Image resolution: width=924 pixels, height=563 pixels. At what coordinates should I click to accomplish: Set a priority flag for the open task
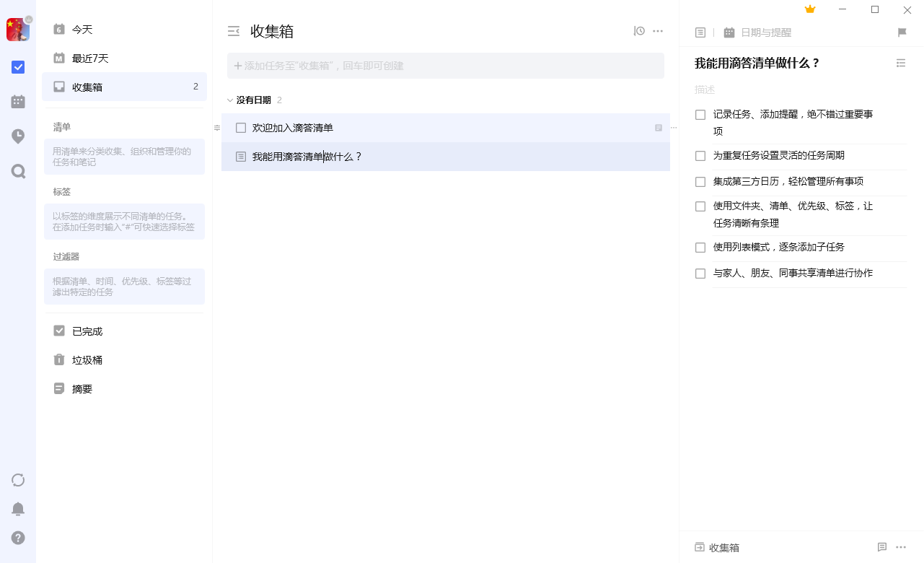(901, 32)
